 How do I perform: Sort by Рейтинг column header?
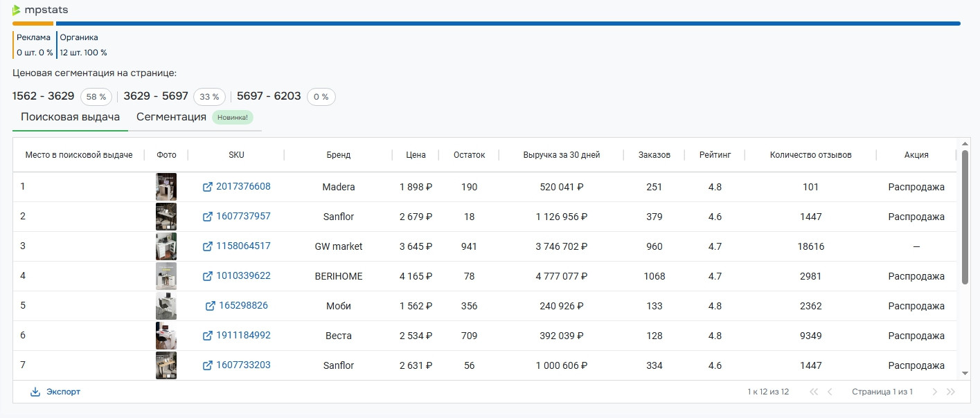coord(715,155)
